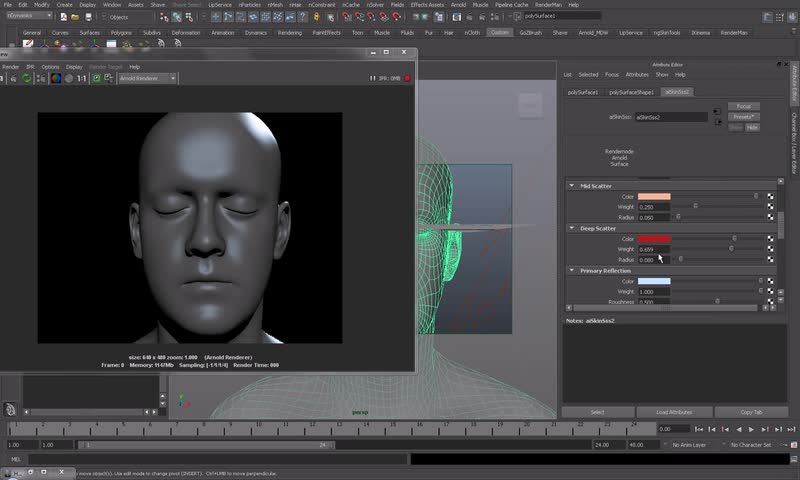This screenshot has width=800, height=480.
Task: Click the play forwards button in timeline
Action: pos(751,429)
